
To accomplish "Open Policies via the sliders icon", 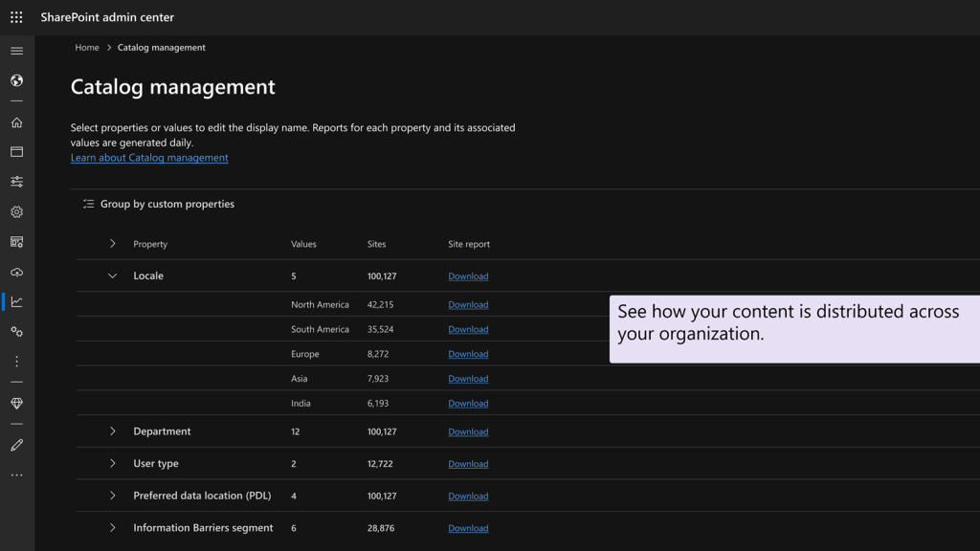I will pyautogui.click(x=16, y=181).
